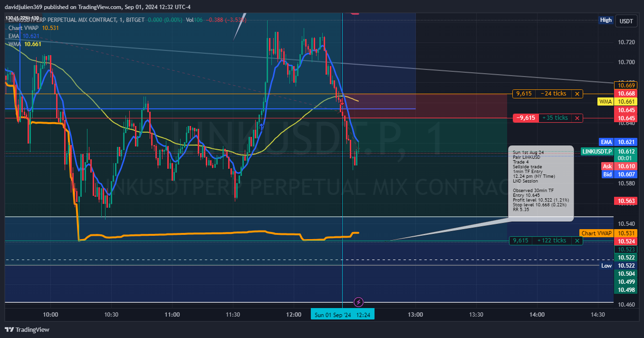Click the 10.669 price label

pyautogui.click(x=625, y=86)
